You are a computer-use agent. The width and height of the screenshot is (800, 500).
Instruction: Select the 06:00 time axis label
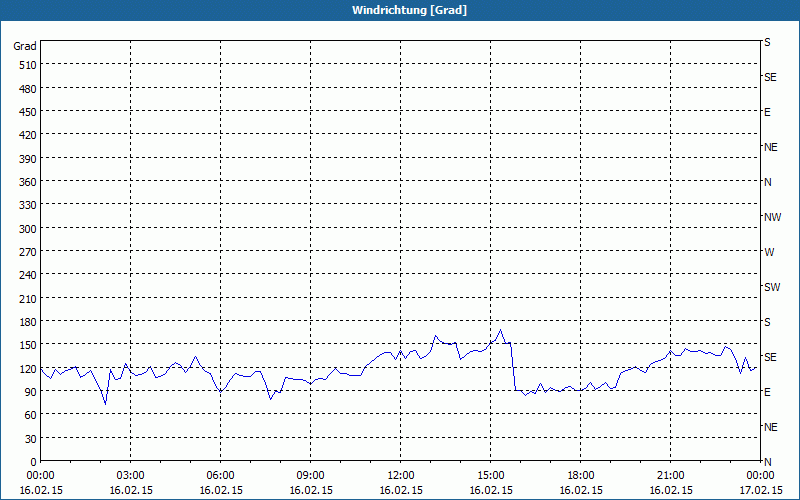(220, 476)
